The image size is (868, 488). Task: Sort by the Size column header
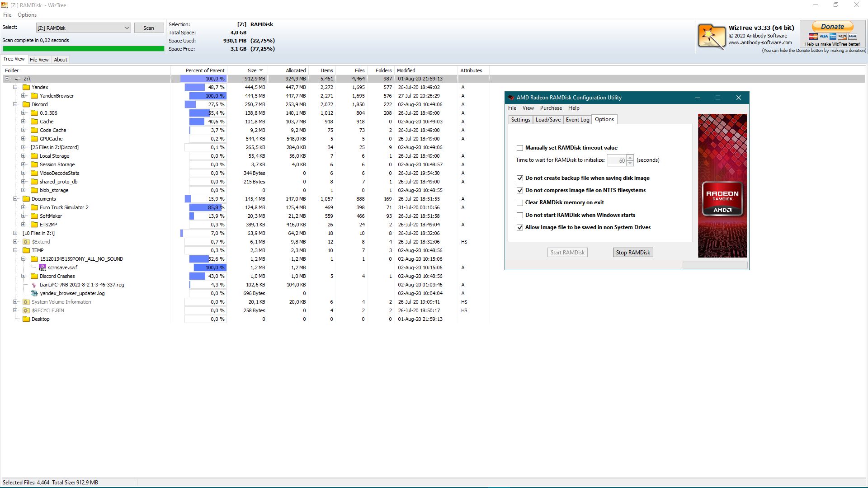pyautogui.click(x=252, y=70)
